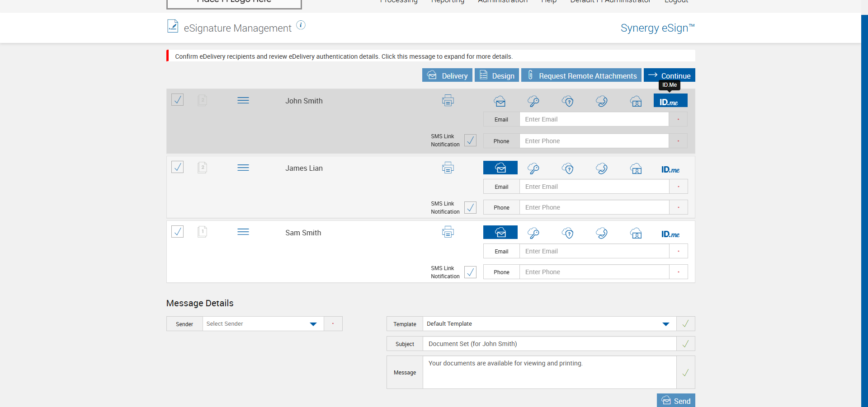Viewport: 868px width, 407px height.
Task: Switch to the Design tab
Action: point(497,75)
